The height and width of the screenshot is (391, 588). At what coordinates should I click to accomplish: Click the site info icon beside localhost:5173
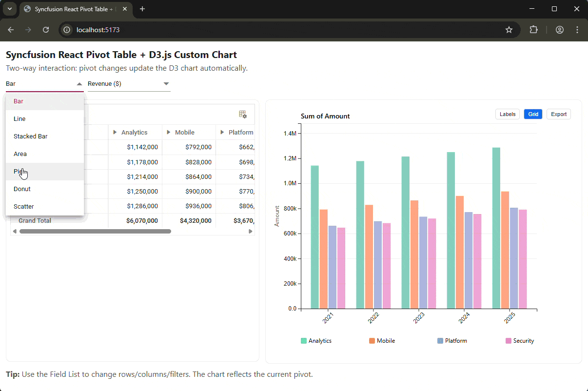click(x=66, y=30)
